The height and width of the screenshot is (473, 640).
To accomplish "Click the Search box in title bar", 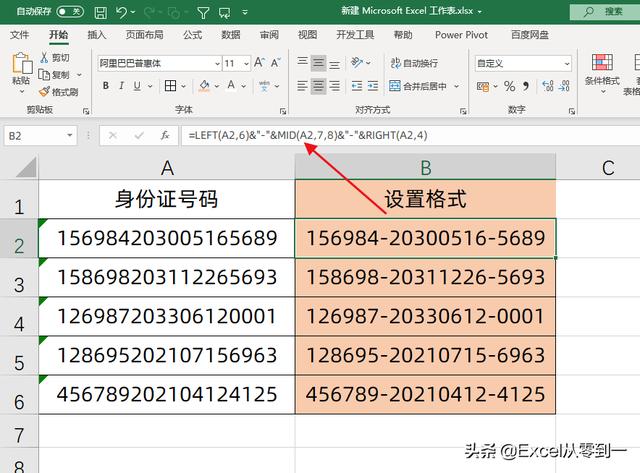I will pos(605,12).
